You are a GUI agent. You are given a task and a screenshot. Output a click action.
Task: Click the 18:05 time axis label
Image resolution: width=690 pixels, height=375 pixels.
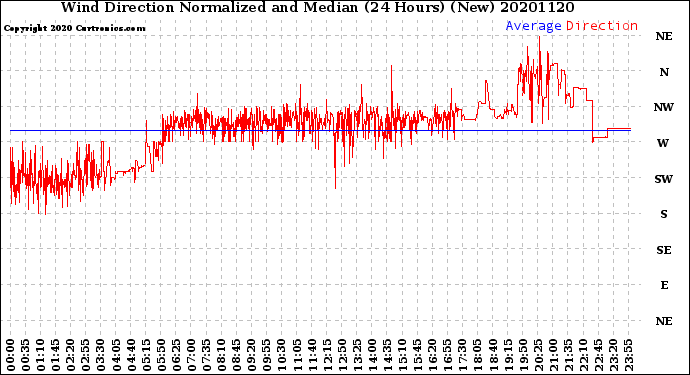tap(478, 355)
